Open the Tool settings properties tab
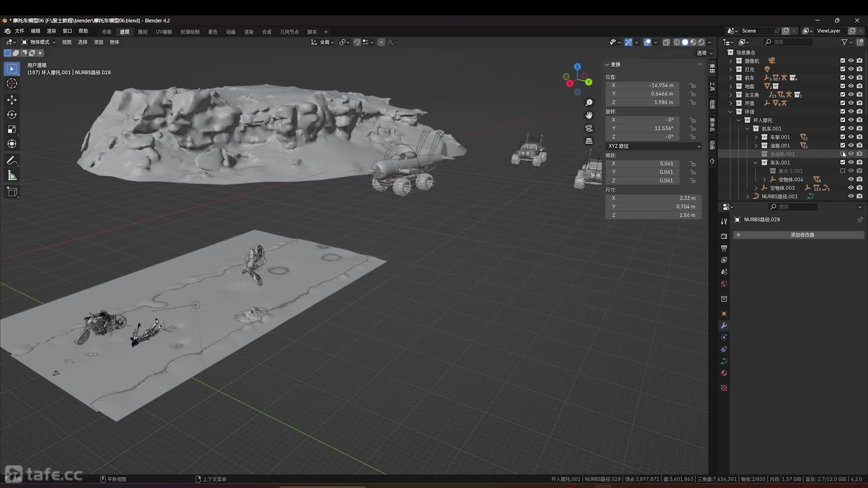Screen dimensions: 868x488 pos(724,221)
